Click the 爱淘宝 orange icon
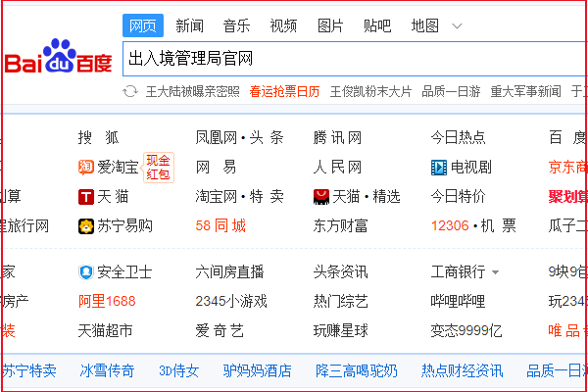This screenshot has width=588, height=392. [x=86, y=168]
